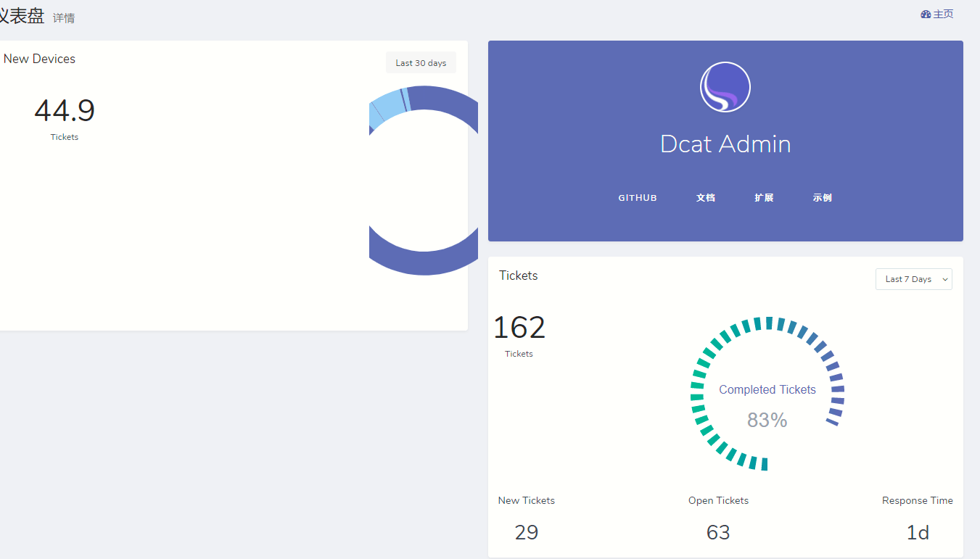Viewport: 980px width, 559px height.
Task: Click the 44.9 value
Action: (65, 111)
